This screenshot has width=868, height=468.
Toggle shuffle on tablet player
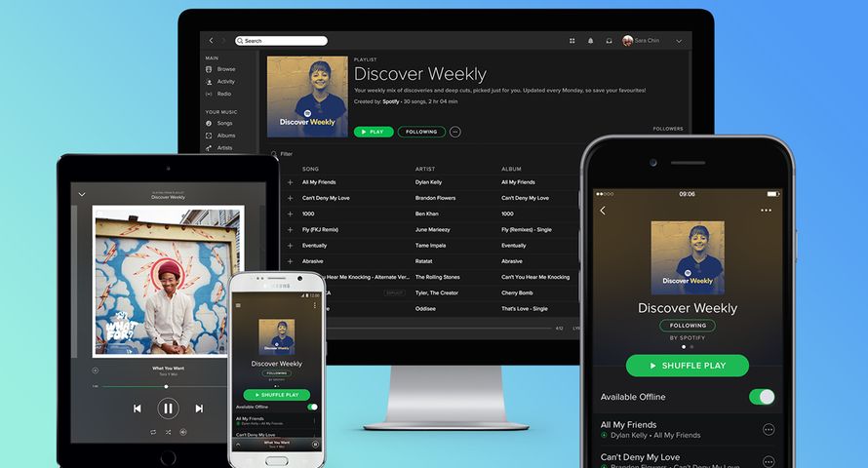[168, 432]
